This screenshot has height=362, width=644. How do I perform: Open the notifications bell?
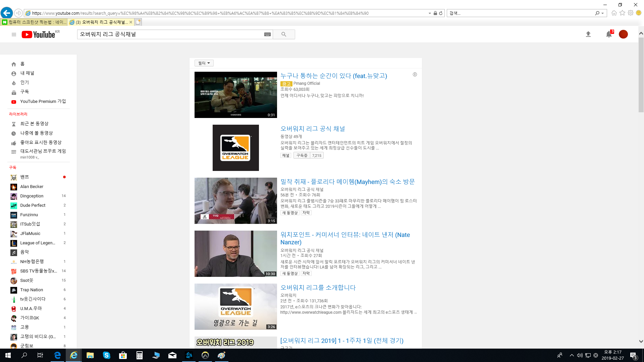609,34
